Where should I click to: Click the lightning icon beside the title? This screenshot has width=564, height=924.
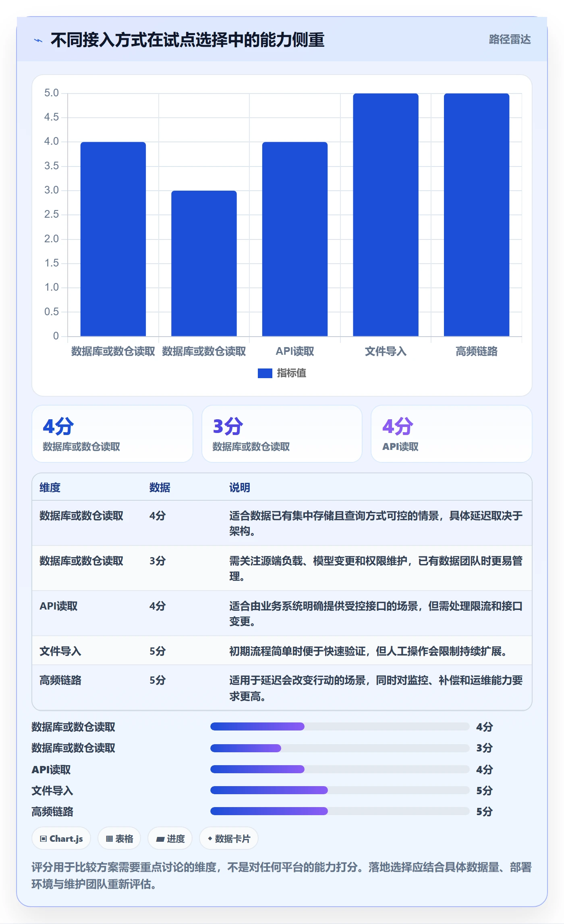pos(38,40)
